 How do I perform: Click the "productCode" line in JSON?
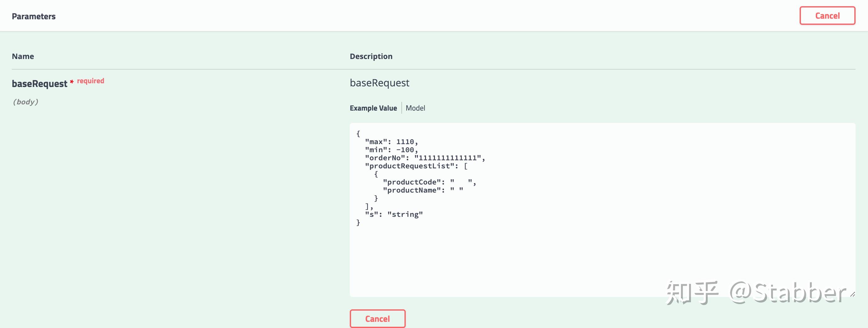point(429,182)
